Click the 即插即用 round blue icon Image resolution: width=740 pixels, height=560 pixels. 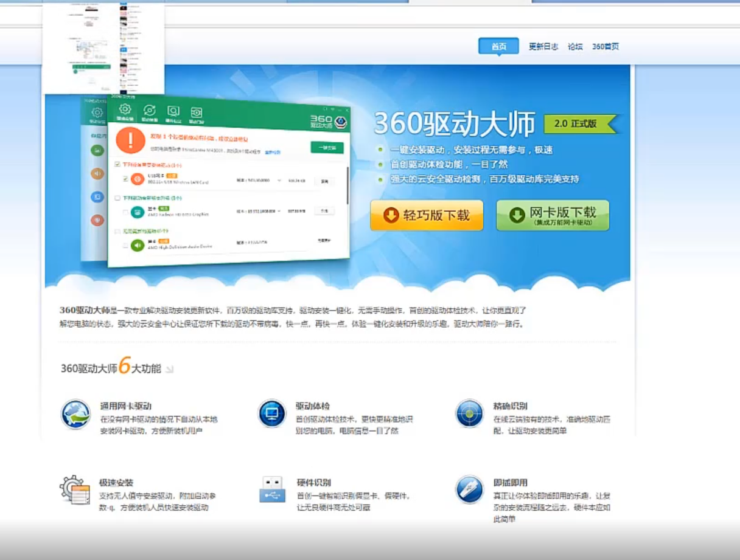[x=469, y=489]
